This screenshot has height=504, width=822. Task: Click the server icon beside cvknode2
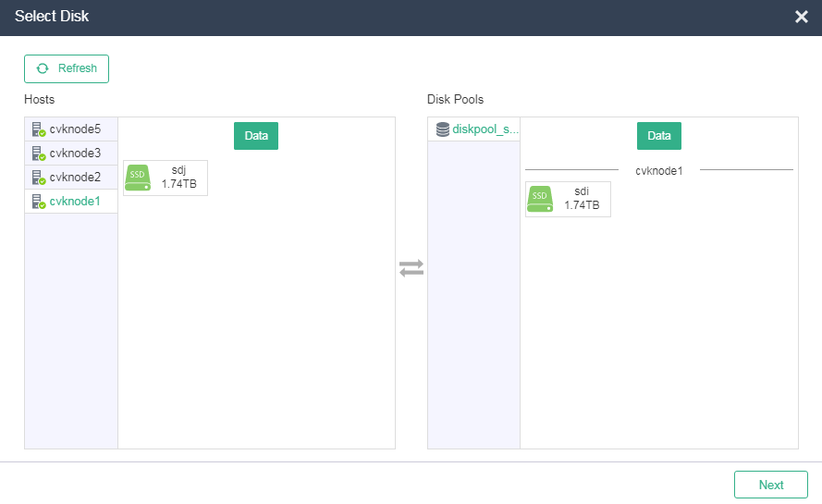pyautogui.click(x=37, y=178)
